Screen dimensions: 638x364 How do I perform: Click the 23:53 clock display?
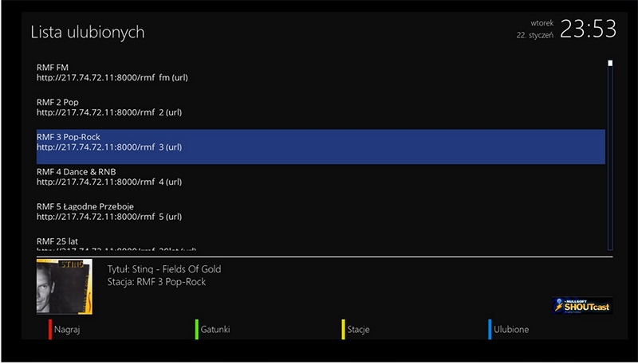588,29
